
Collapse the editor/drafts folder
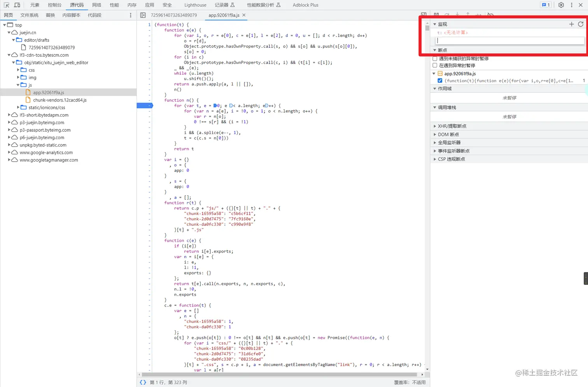tap(14, 40)
